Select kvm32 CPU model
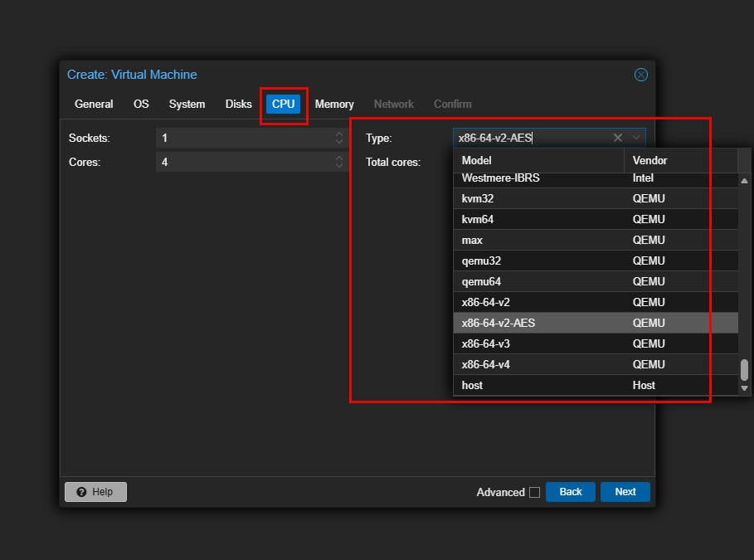The height and width of the screenshot is (560, 754). 596,198
